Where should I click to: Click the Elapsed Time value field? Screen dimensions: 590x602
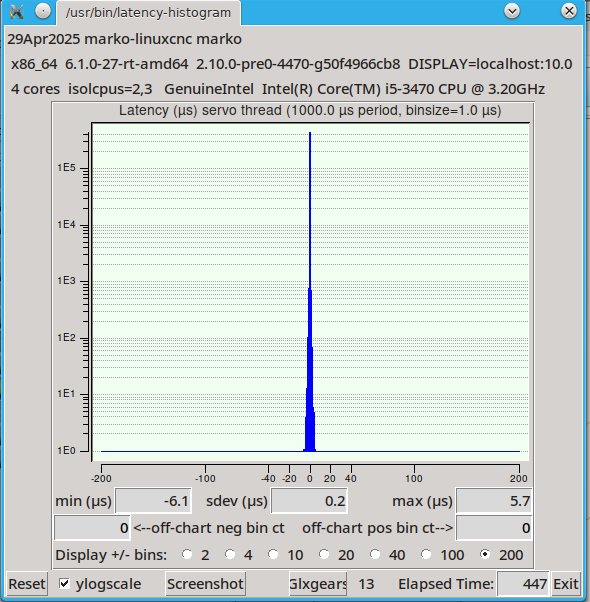click(x=523, y=584)
